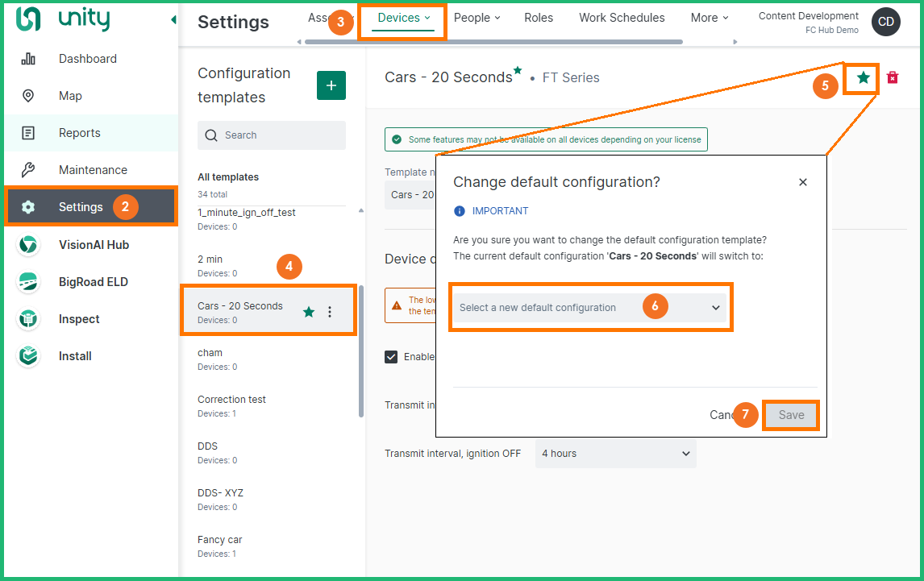Click the star icon in the template header
The width and height of the screenshot is (924, 581).
tap(863, 77)
